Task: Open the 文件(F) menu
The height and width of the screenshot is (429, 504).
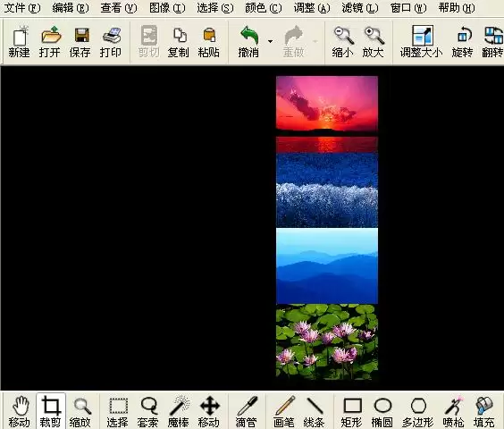Action: (x=22, y=8)
